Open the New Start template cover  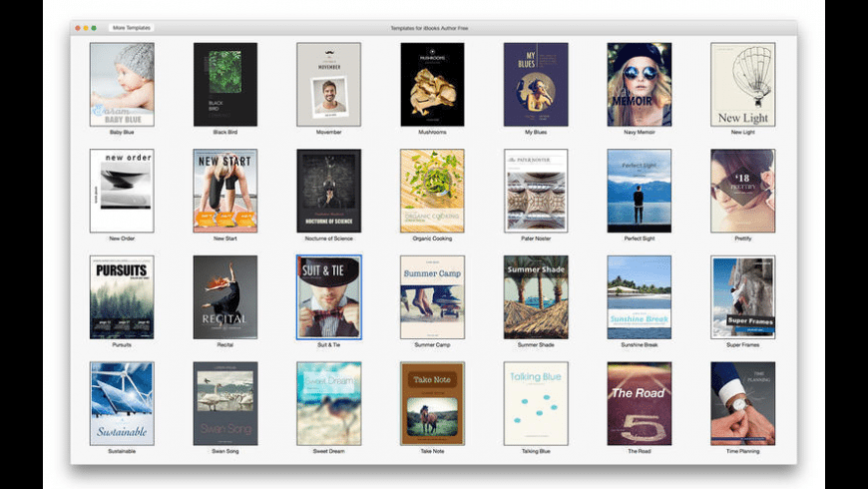coord(225,191)
